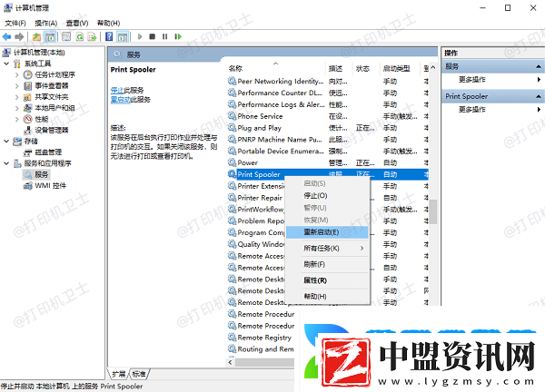545x392 pixels.
Task: Click the Start service play icon
Action: click(x=140, y=36)
